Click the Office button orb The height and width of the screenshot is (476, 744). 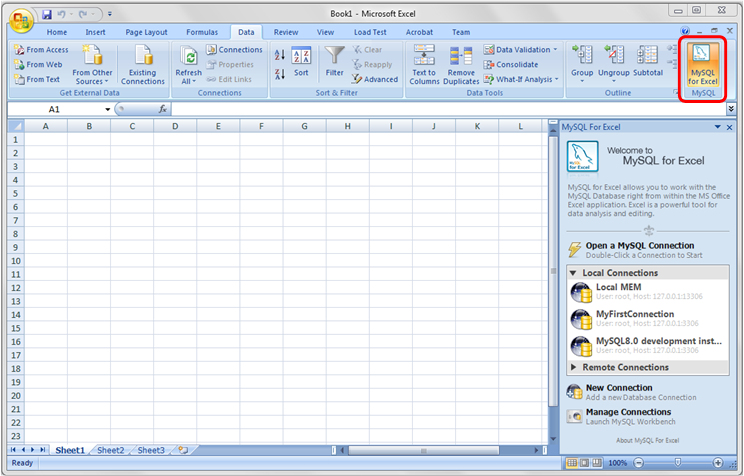point(20,20)
